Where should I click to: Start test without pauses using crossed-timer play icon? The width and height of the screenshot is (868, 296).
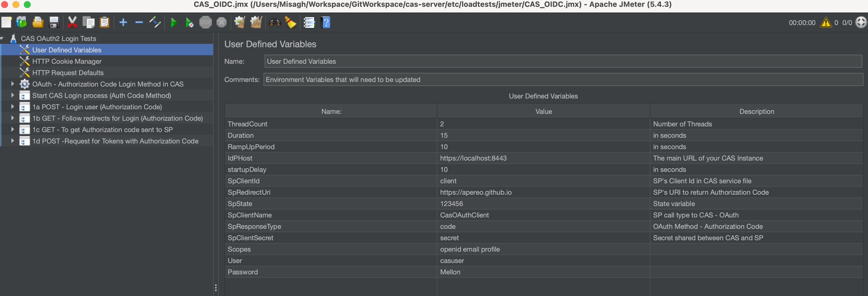click(x=189, y=22)
